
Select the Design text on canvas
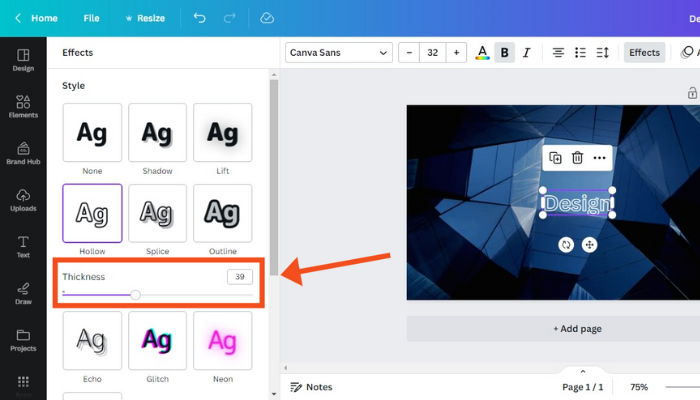[x=577, y=204]
